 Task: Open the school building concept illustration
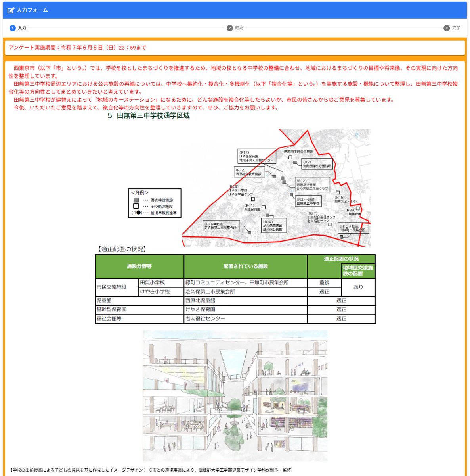point(235,395)
